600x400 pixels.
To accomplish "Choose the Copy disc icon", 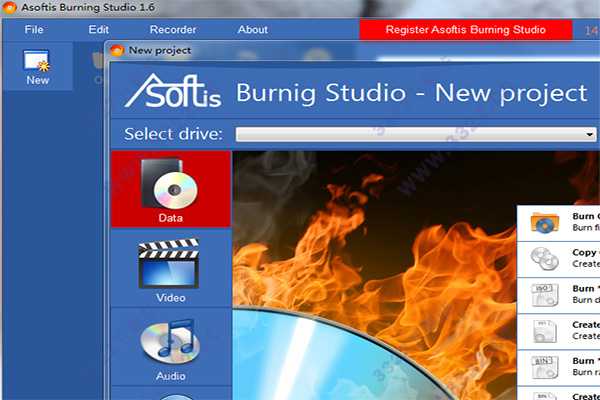I will (545, 259).
